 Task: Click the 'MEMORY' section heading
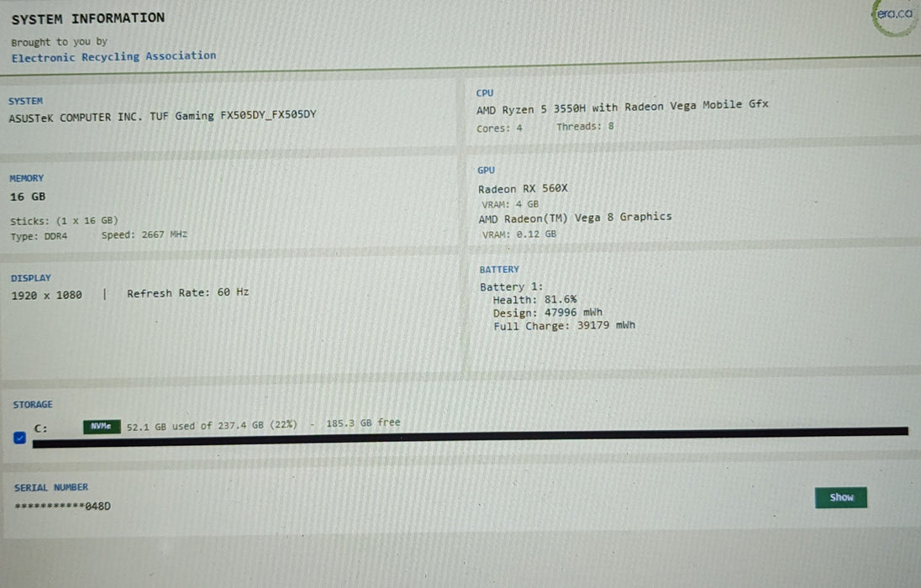[x=26, y=178]
